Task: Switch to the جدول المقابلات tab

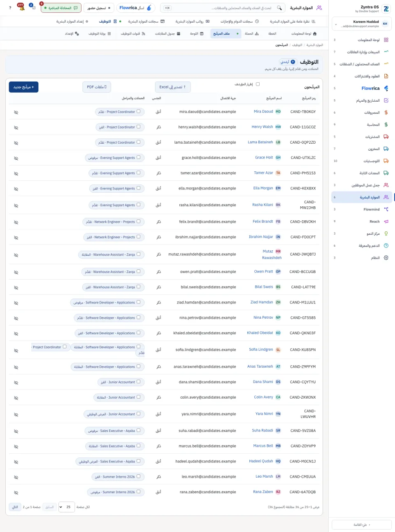Action: tap(167, 34)
